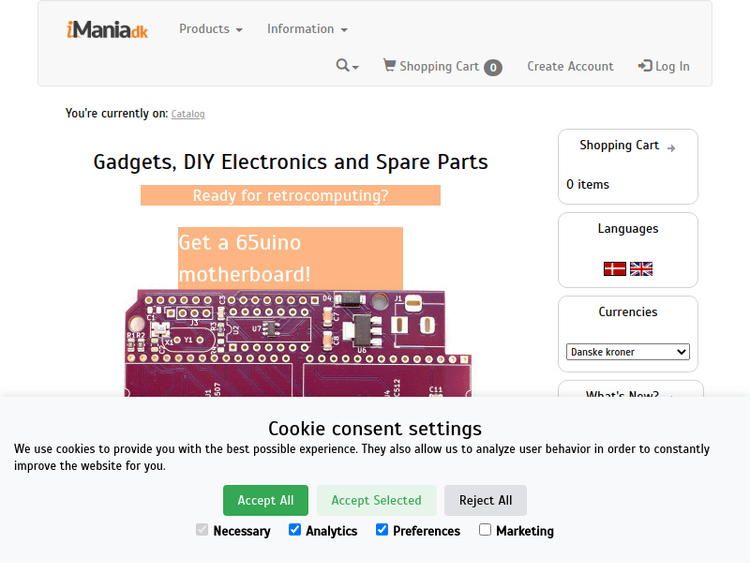Open the search magnifier icon
Image resolution: width=750 pixels, height=563 pixels.
coord(343,66)
